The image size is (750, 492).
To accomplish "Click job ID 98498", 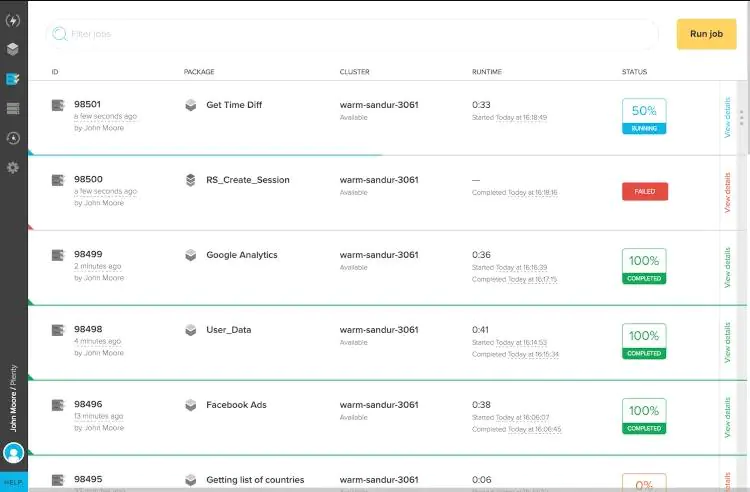I will tap(88, 329).
